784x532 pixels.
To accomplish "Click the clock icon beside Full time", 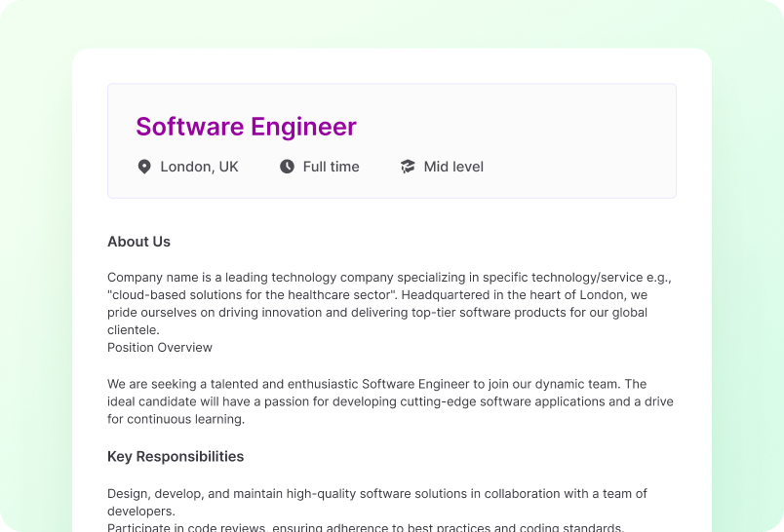I will (x=287, y=167).
